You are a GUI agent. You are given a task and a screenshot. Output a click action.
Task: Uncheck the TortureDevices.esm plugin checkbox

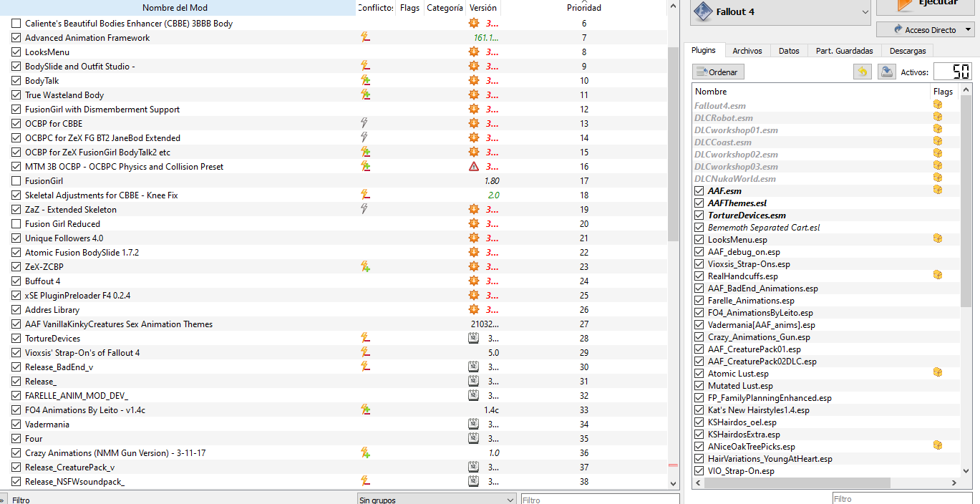tap(699, 215)
